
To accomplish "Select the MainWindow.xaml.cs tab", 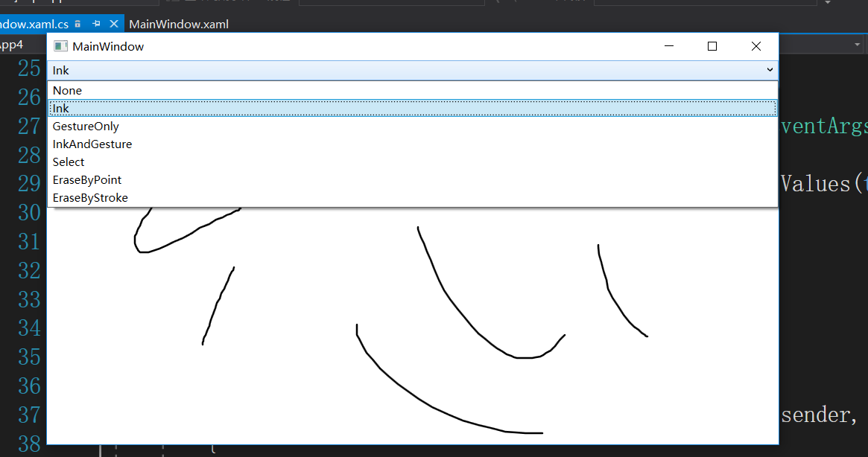I will pyautogui.click(x=34, y=23).
